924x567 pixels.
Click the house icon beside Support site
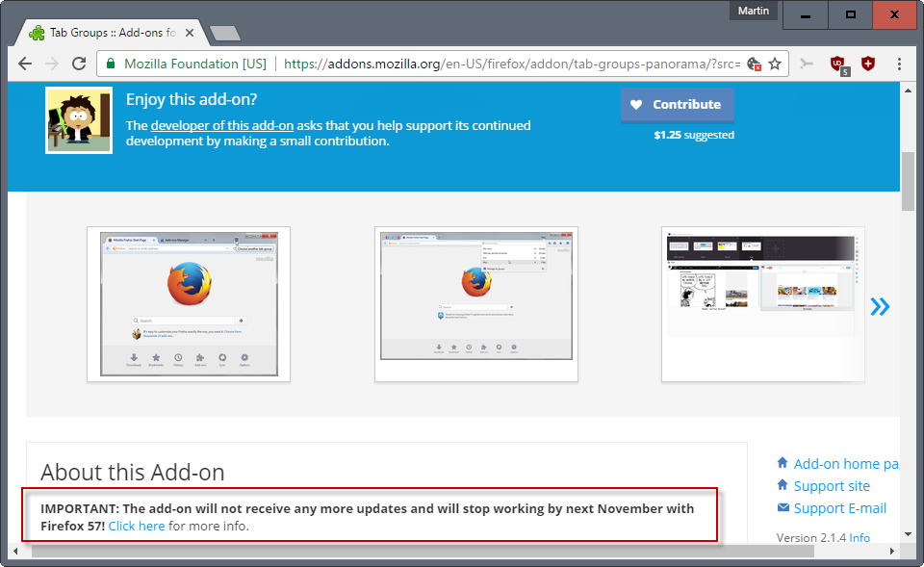[x=783, y=484]
